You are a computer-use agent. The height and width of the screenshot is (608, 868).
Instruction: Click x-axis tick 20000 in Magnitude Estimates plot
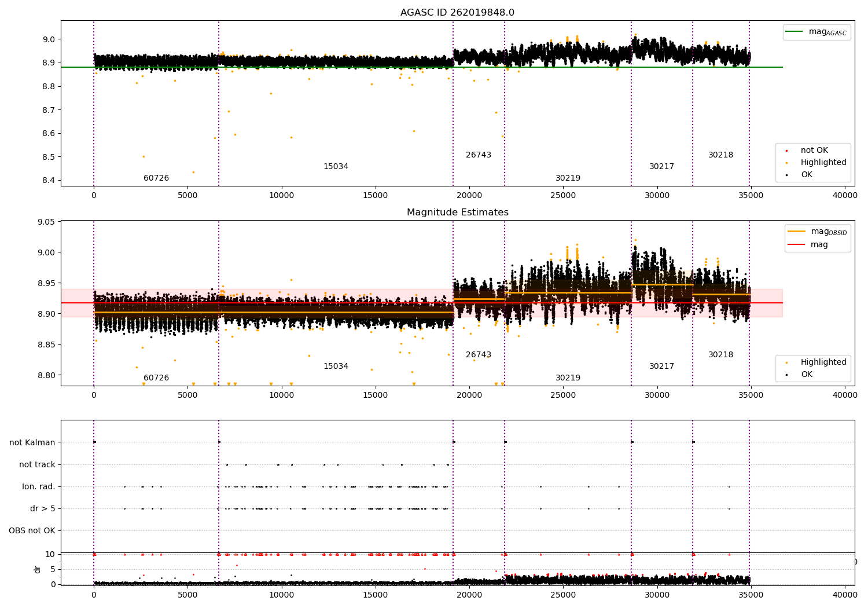pos(469,395)
